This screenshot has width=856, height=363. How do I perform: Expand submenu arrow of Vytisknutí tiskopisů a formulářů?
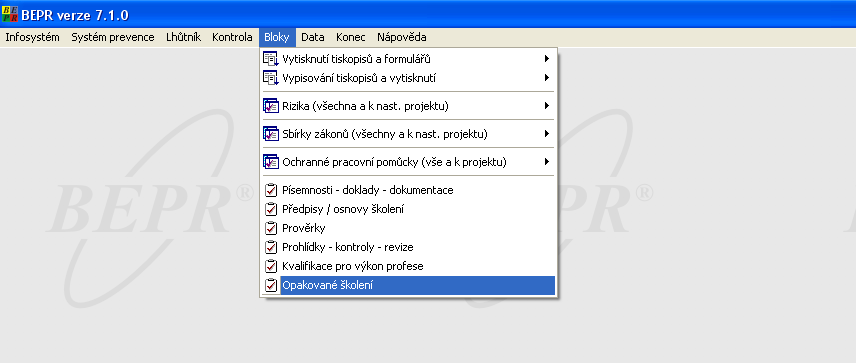tap(546, 59)
